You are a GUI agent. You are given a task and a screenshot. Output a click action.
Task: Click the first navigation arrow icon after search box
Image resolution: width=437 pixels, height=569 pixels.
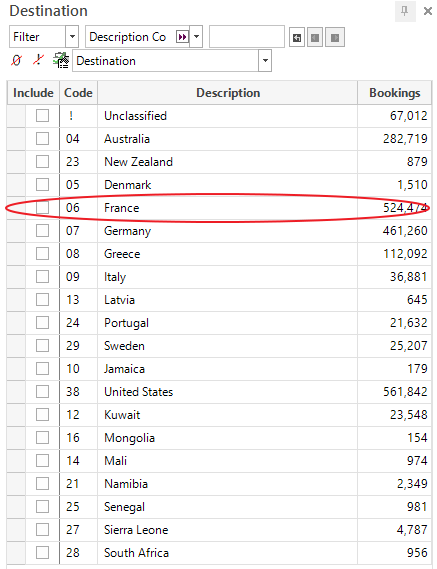[x=297, y=37]
